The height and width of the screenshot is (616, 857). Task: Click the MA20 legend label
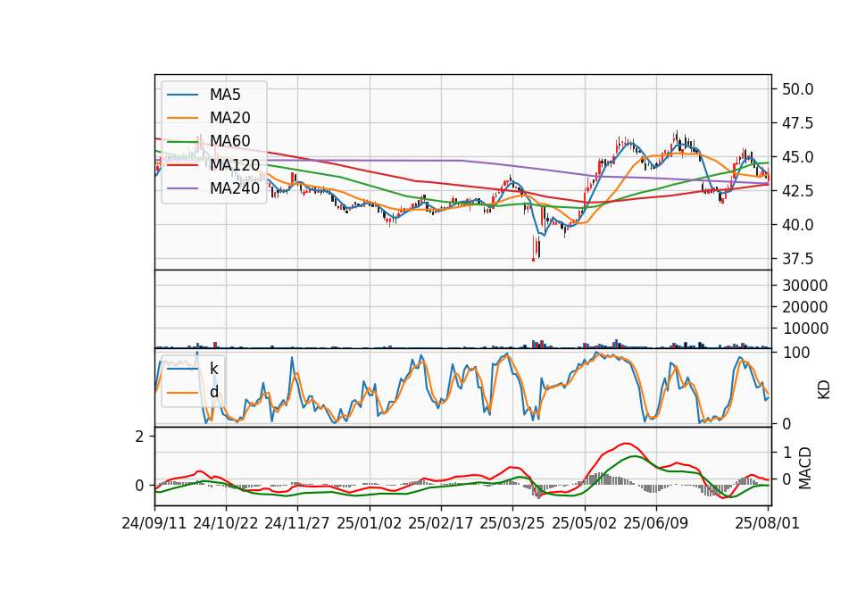(229, 118)
